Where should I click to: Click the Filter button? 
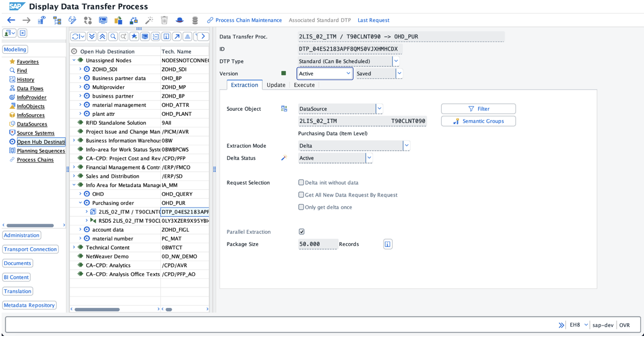tap(479, 109)
